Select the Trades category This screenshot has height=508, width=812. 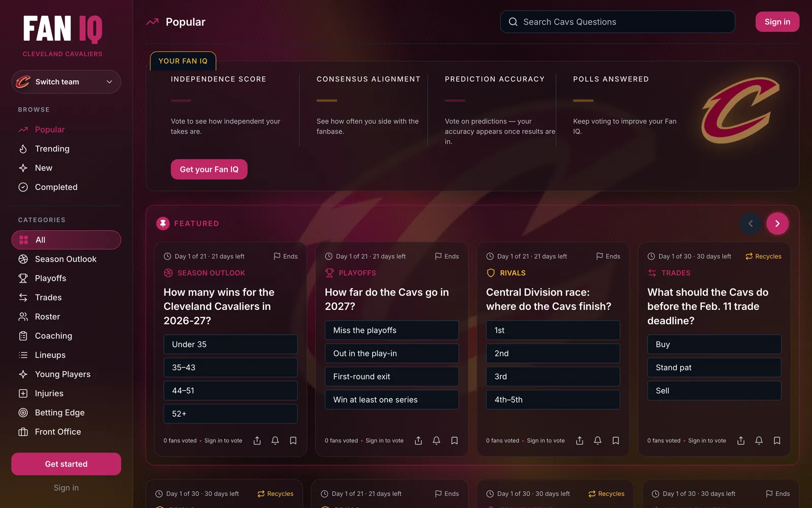66,298
